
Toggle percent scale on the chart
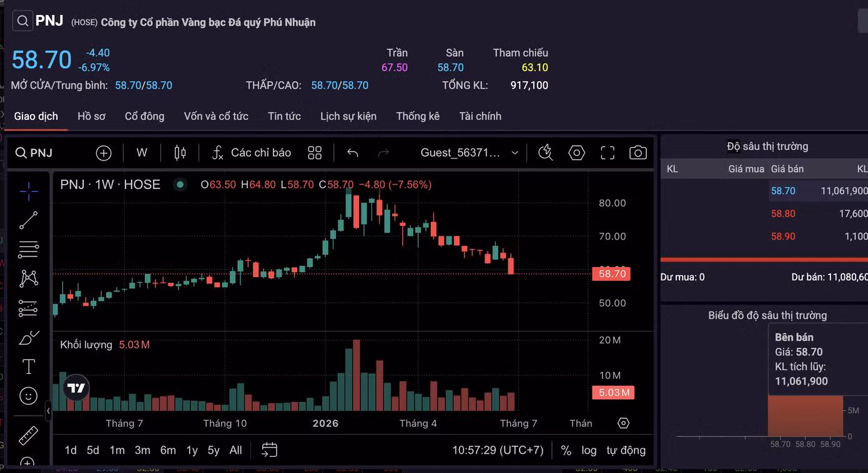pos(566,450)
